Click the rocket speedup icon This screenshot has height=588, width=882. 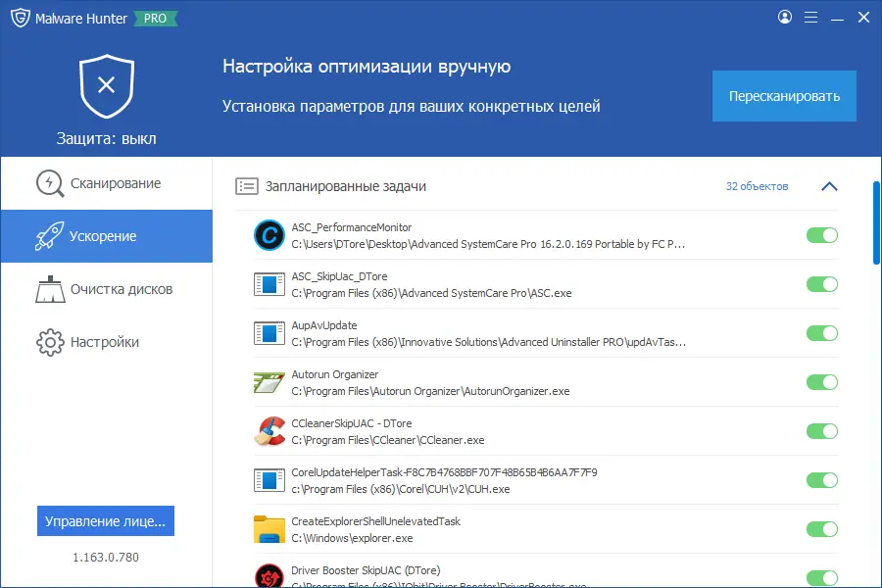[50, 236]
